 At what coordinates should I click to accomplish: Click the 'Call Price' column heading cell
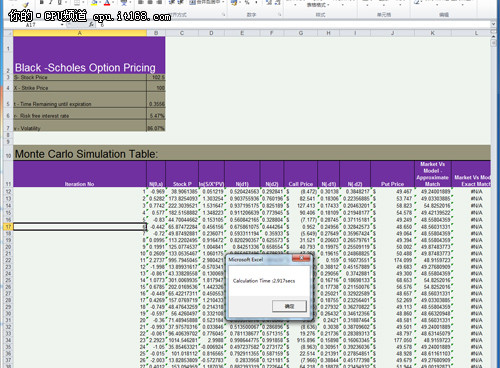pyautogui.click(x=301, y=174)
